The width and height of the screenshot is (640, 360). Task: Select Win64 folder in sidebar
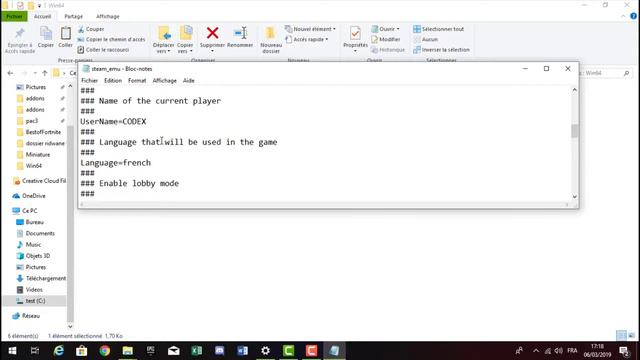pyautogui.click(x=29, y=166)
